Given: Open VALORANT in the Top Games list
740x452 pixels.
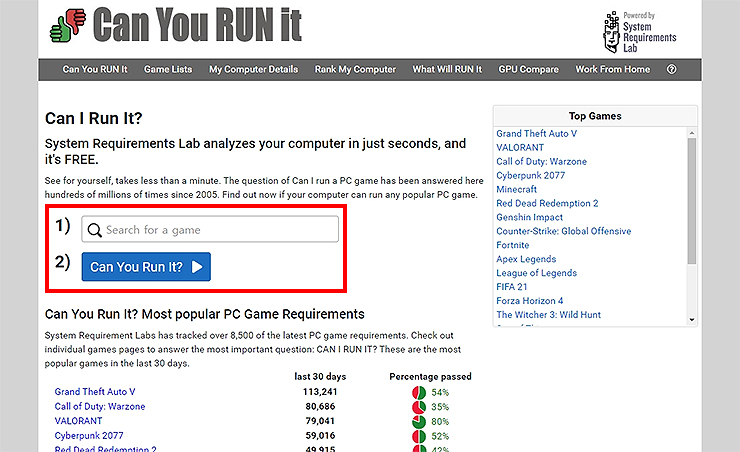Looking at the screenshot, I should coord(520,148).
